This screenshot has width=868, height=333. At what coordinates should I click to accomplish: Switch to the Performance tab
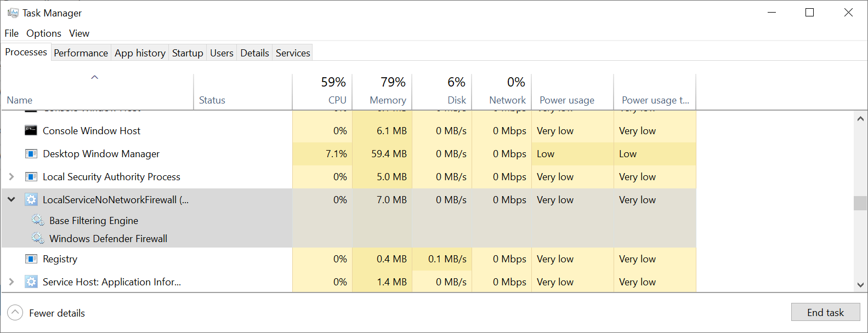(81, 53)
